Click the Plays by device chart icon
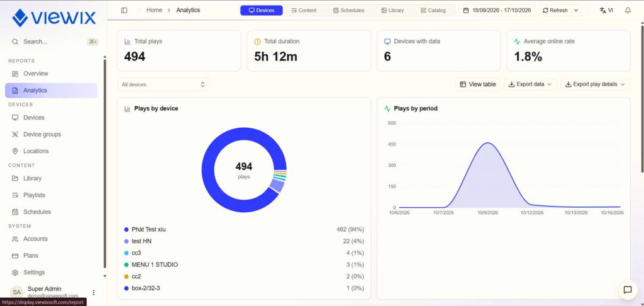Viewport: 644px width, 306px height. (x=127, y=109)
